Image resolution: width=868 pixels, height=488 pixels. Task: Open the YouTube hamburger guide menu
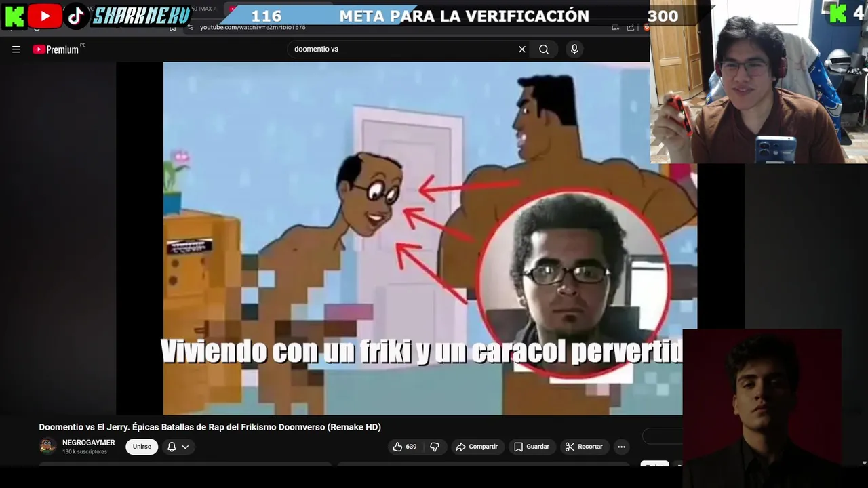[16, 49]
